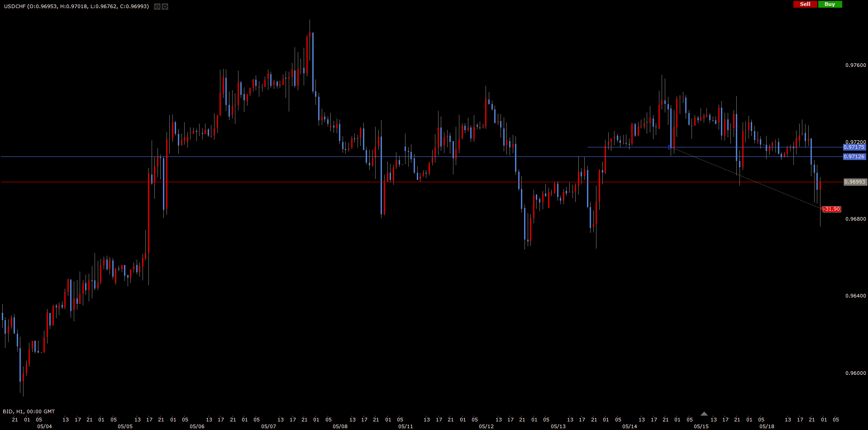Click the USDCHF symbol title text
The image size is (868, 430).
(x=14, y=6)
